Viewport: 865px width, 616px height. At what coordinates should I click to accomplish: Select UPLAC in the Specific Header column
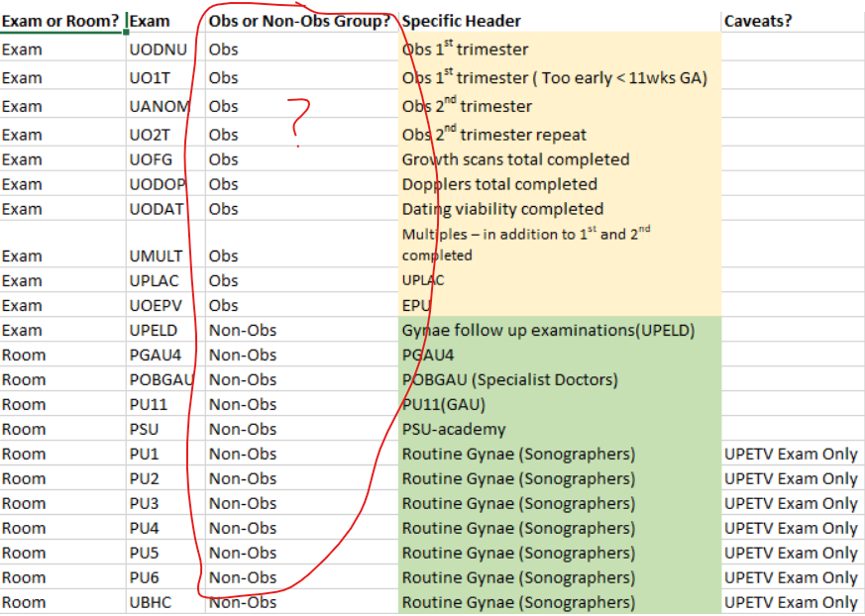click(560, 280)
